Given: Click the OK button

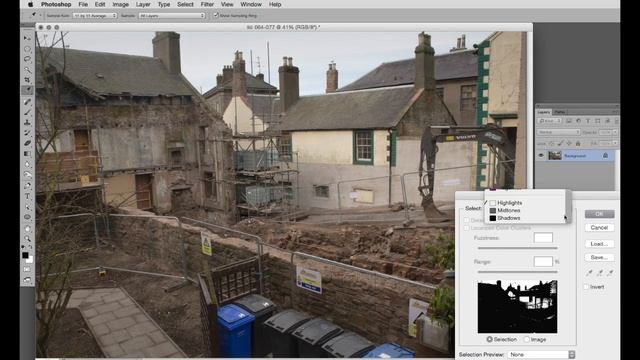Looking at the screenshot, I should click(x=599, y=214).
